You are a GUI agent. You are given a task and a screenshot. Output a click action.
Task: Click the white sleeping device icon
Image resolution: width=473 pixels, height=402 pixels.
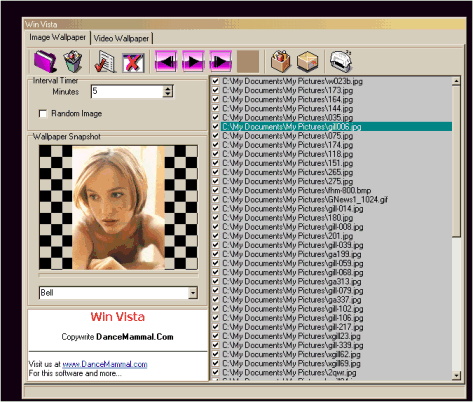[341, 61]
